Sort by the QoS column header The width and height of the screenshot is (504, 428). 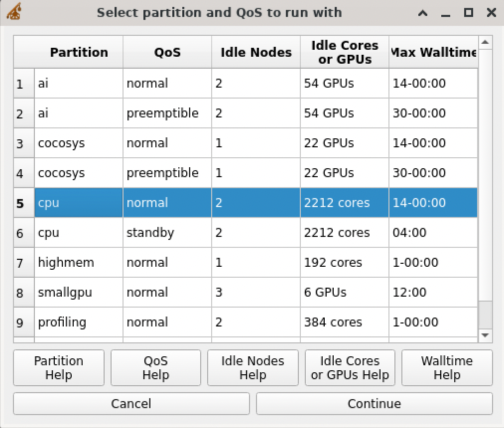click(x=167, y=52)
